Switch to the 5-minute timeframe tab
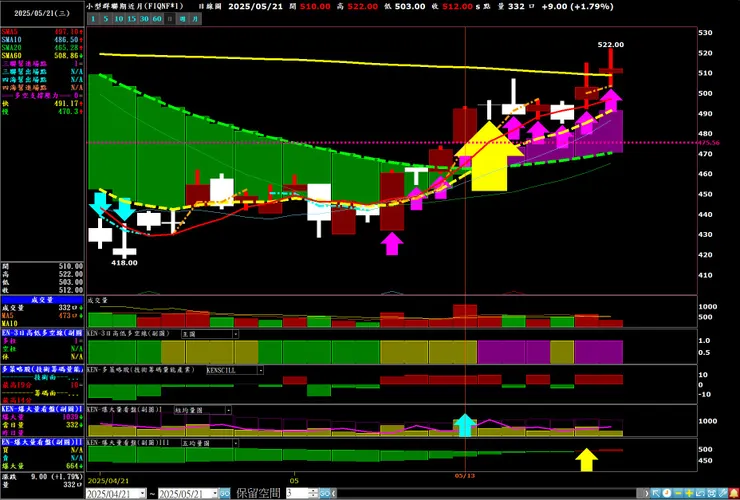Viewport: 740px width, 500px height. coord(106,19)
